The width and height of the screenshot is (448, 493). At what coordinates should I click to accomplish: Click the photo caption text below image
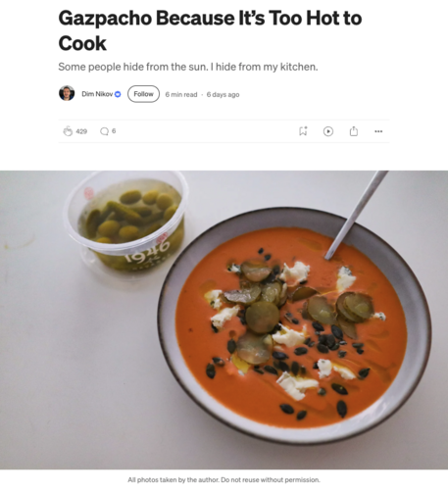coord(224,479)
